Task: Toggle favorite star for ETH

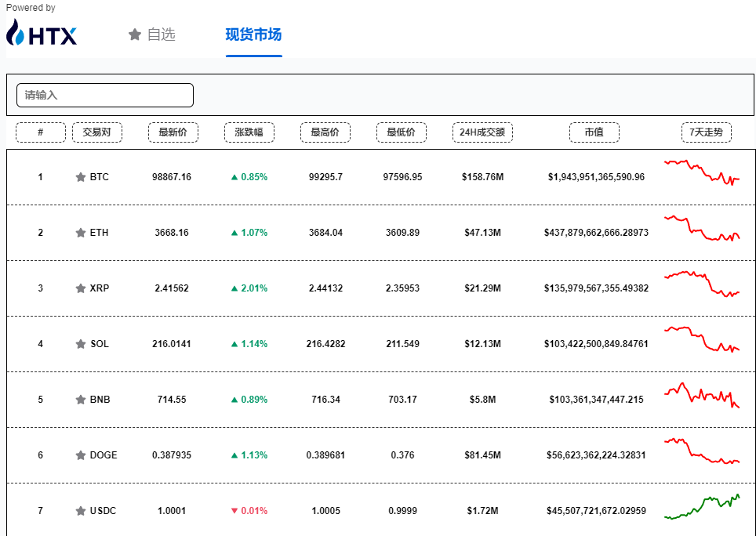Action: [x=80, y=233]
